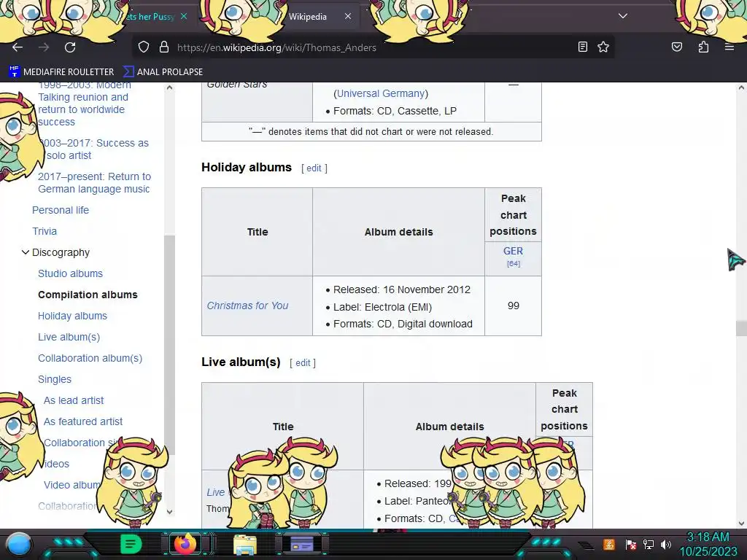Screen dimensions: 747x560
Task: Open Personal life in contents
Action: (61, 210)
